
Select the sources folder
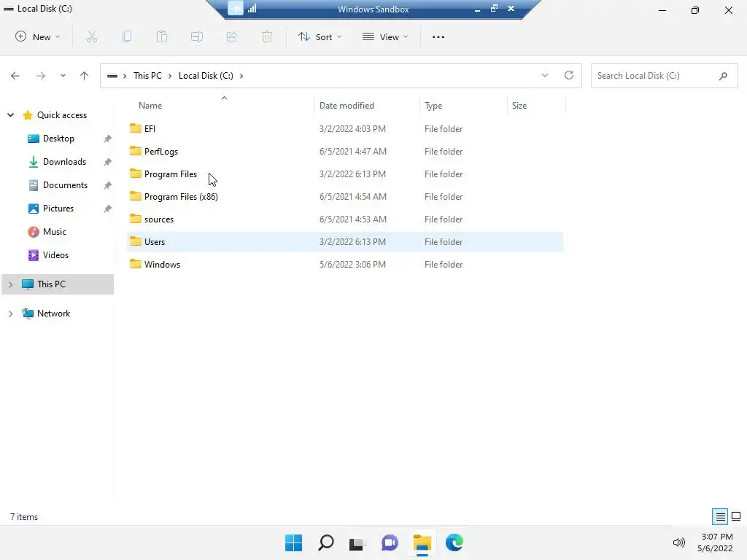point(345,219)
